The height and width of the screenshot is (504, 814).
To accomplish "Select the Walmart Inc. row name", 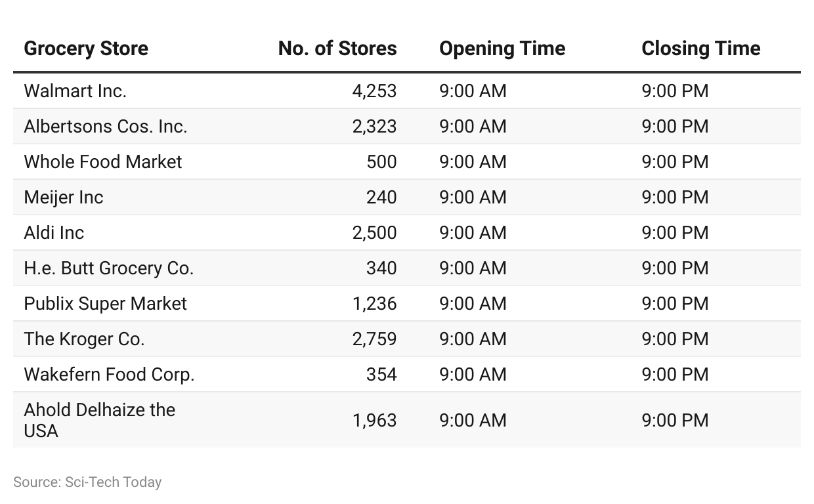I will [x=75, y=91].
